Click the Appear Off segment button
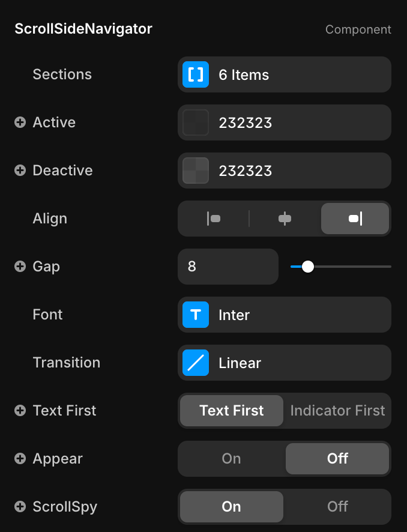The width and height of the screenshot is (407, 532). coord(337,459)
